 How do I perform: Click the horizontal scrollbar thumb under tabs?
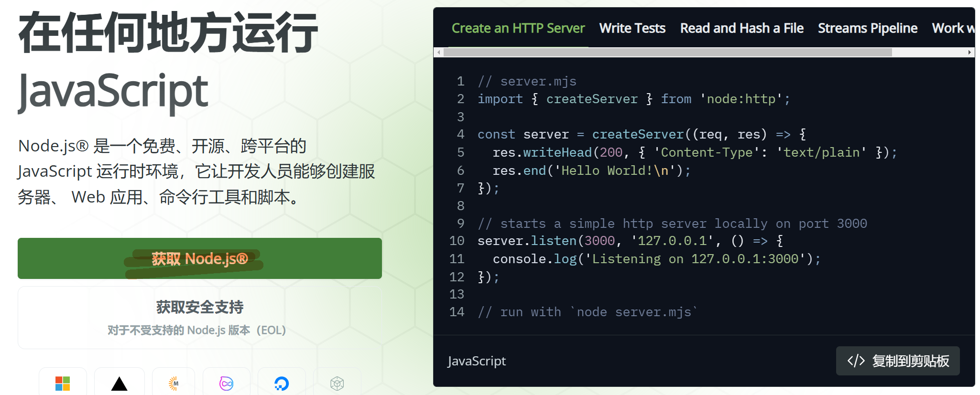tap(667, 53)
